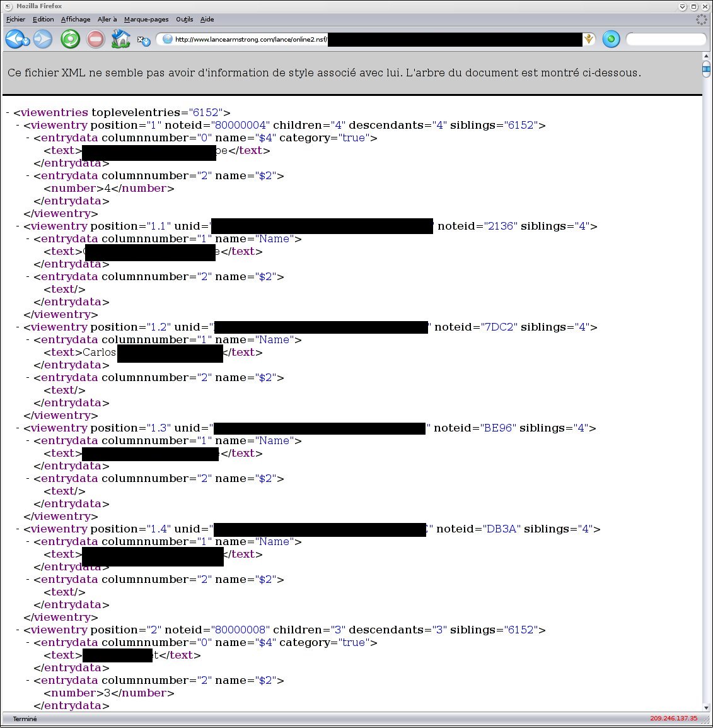
Task: Collapse the Name entrydata under position 1.3
Action: click(28, 440)
